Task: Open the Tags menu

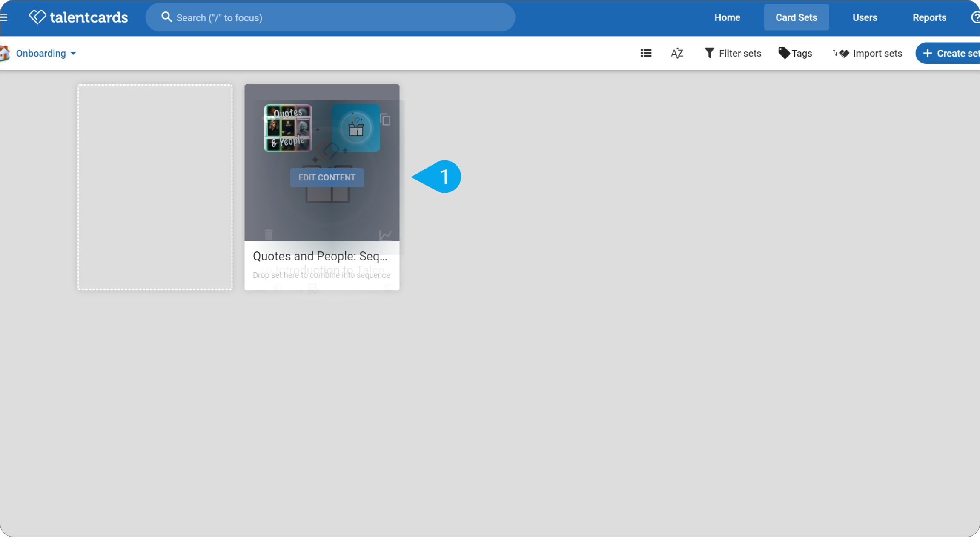Action: point(795,53)
